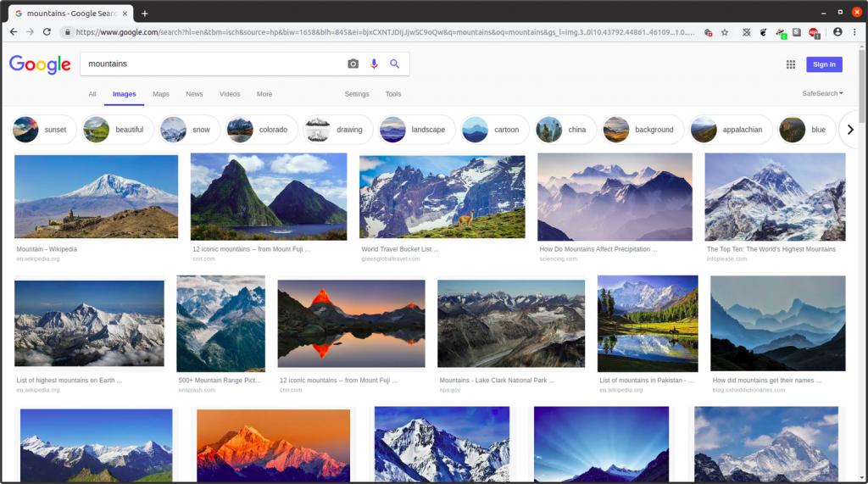Switch to the Maps tab
The image size is (868, 484).
pyautogui.click(x=161, y=94)
